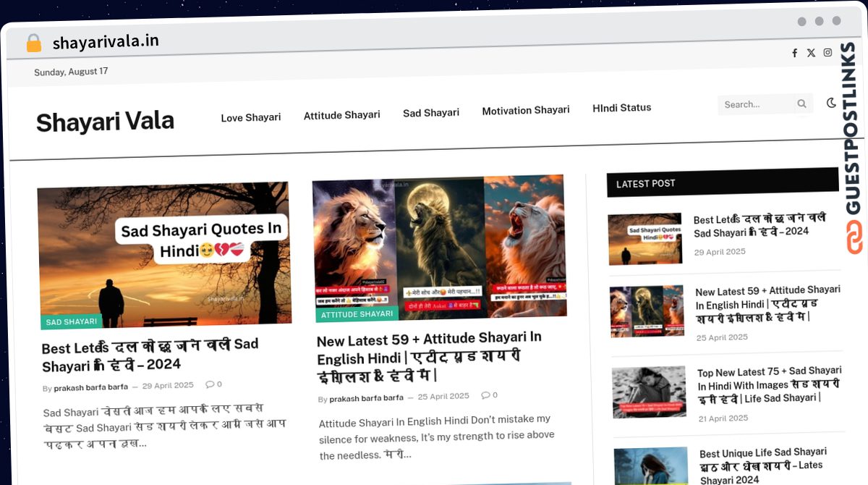Screen dimensions: 868x485
Task: Select the Motivation Shayari menu item
Action: (526, 110)
